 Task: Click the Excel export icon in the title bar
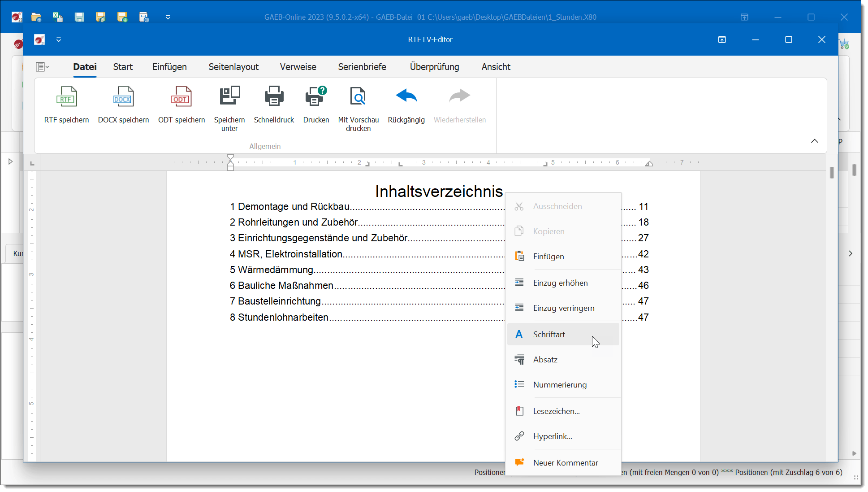58,17
